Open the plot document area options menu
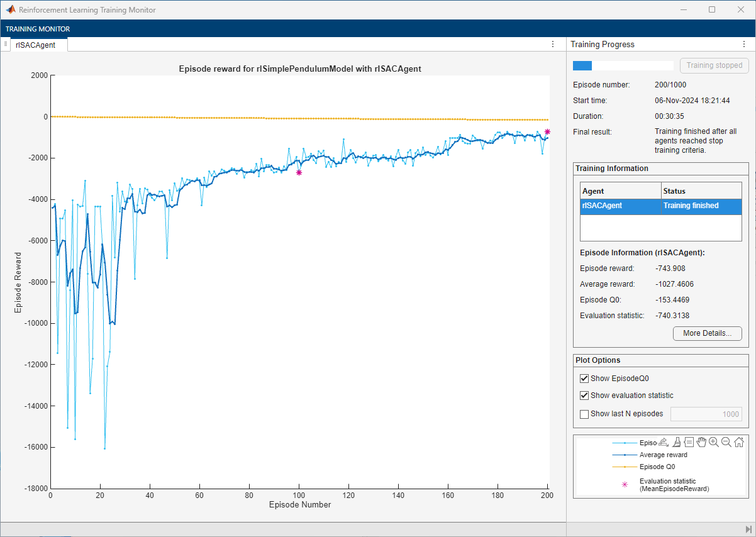The image size is (756, 537). tap(553, 44)
